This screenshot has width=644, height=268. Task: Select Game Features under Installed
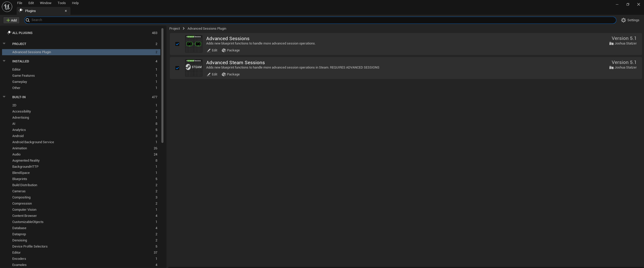(81, 76)
